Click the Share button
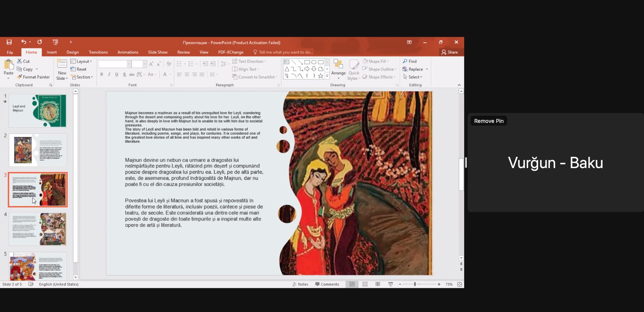Viewport: 644px width, 312px height. click(x=450, y=52)
